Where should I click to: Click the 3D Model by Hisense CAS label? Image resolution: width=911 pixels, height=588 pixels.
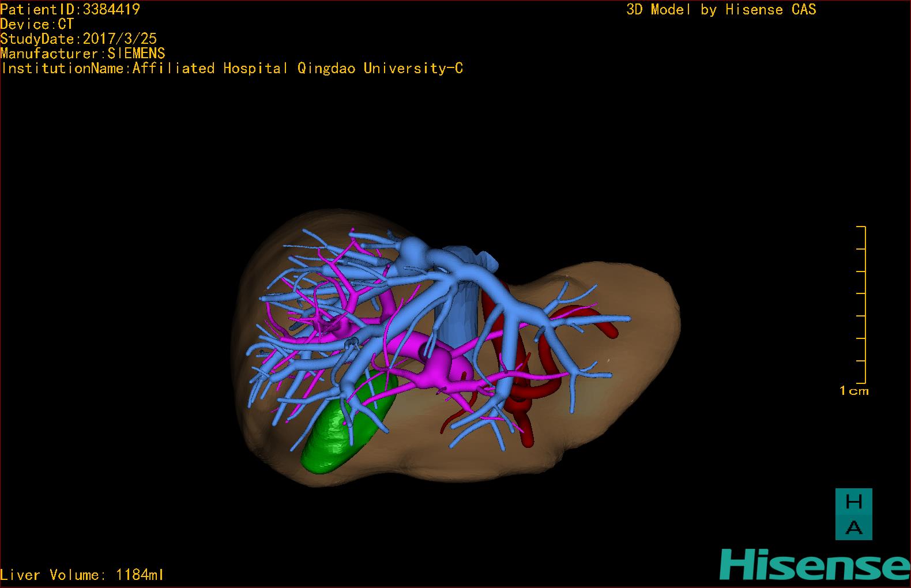(x=721, y=9)
